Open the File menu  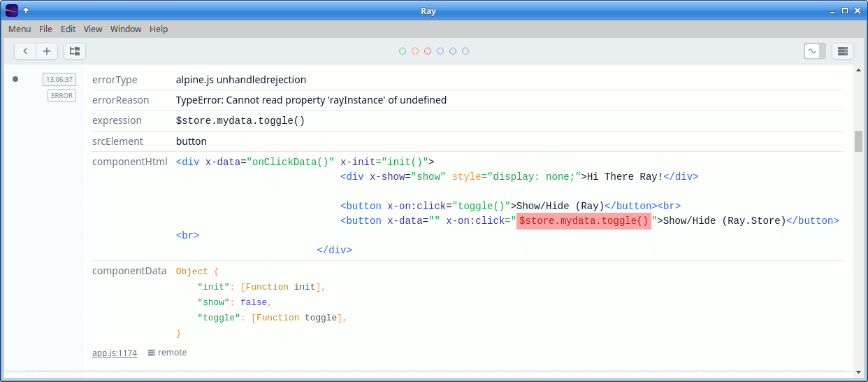(x=45, y=29)
